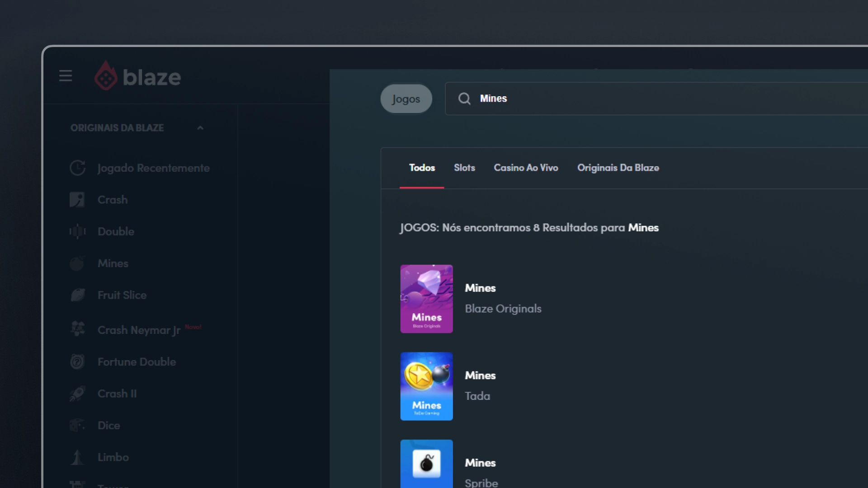This screenshot has height=488, width=868.
Task: Click the Dice sidebar icon
Action: pyautogui.click(x=77, y=425)
